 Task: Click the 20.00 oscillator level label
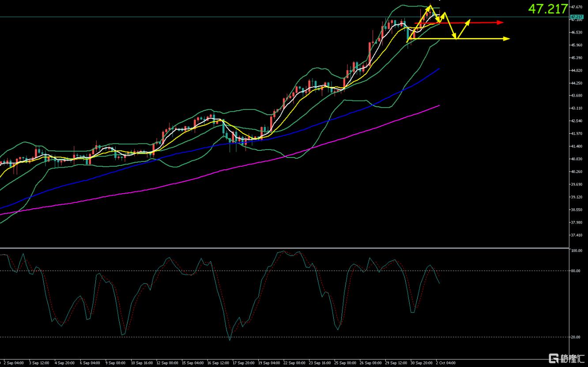576,337
